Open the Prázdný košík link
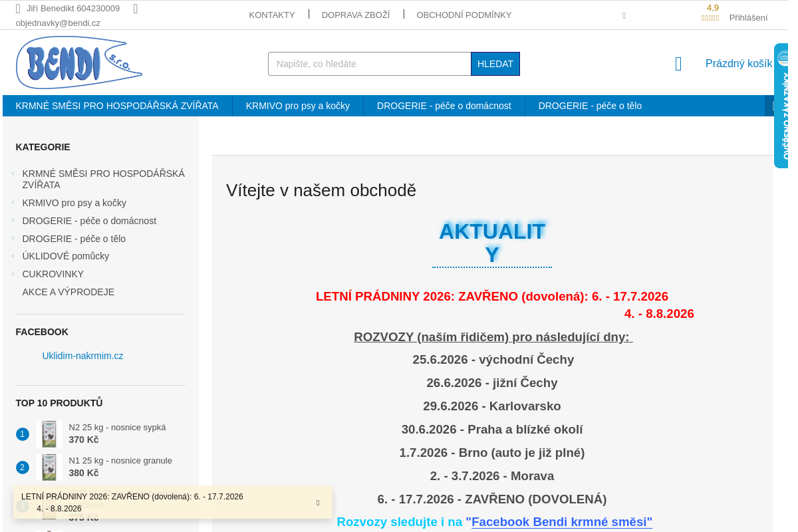This screenshot has width=798, height=532. click(739, 64)
